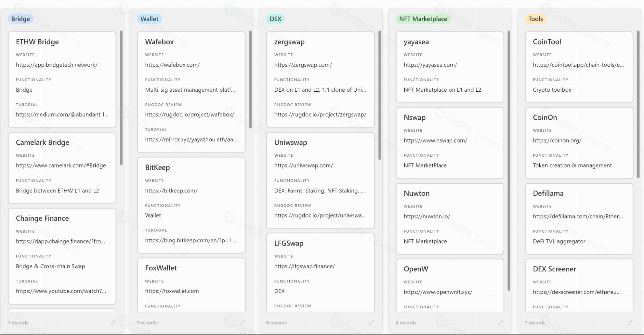644x335 pixels.
Task: Open the Chainge Finance YouTube tutorial link
Action: 61,291
